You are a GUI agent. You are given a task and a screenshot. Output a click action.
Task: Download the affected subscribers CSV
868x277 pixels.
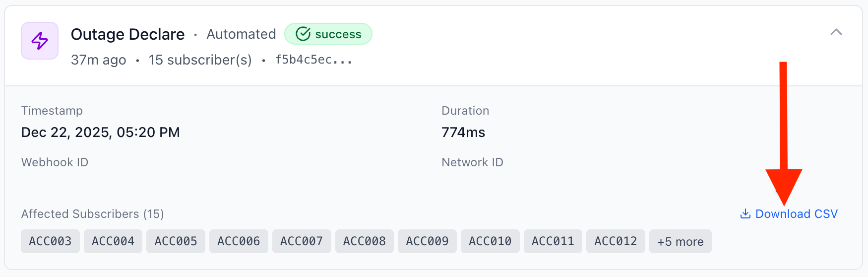click(x=796, y=214)
